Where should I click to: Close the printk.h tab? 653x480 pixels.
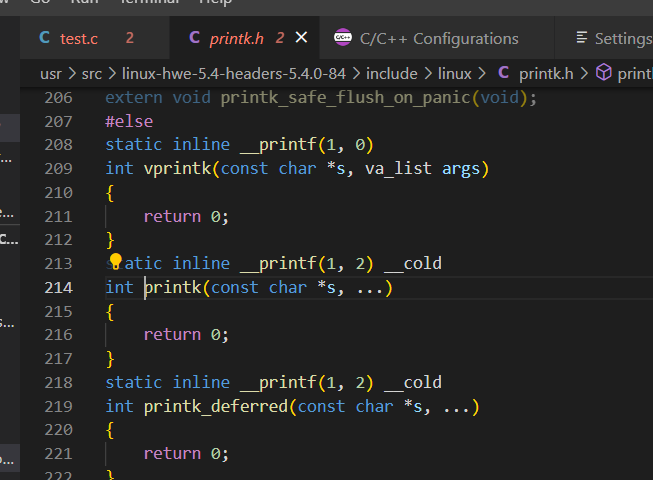click(x=302, y=38)
